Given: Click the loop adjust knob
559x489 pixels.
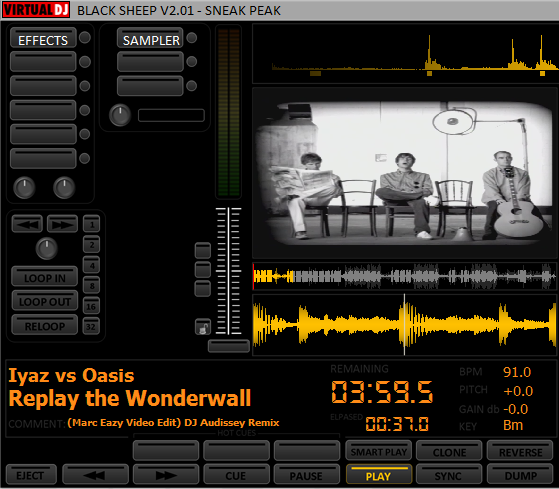Looking at the screenshot, I should [x=47, y=248].
